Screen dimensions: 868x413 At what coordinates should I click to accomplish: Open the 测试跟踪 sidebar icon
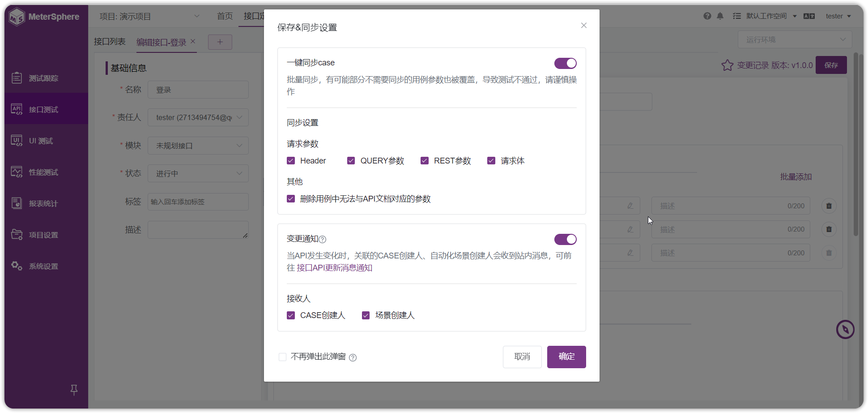click(17, 78)
